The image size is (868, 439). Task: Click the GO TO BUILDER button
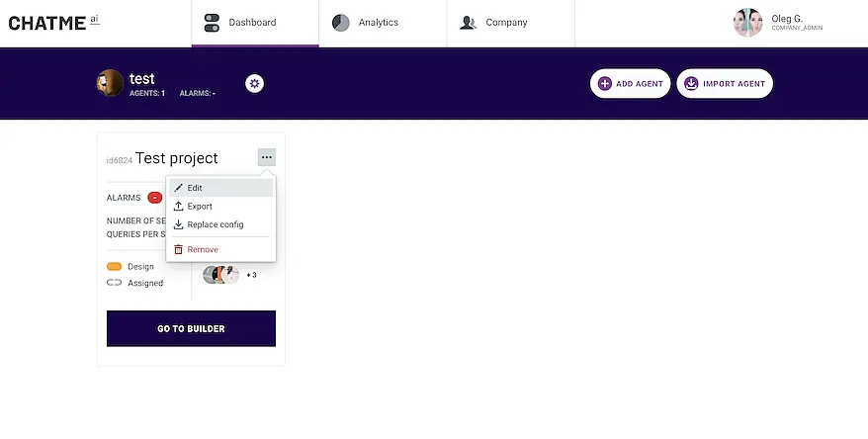coord(191,329)
